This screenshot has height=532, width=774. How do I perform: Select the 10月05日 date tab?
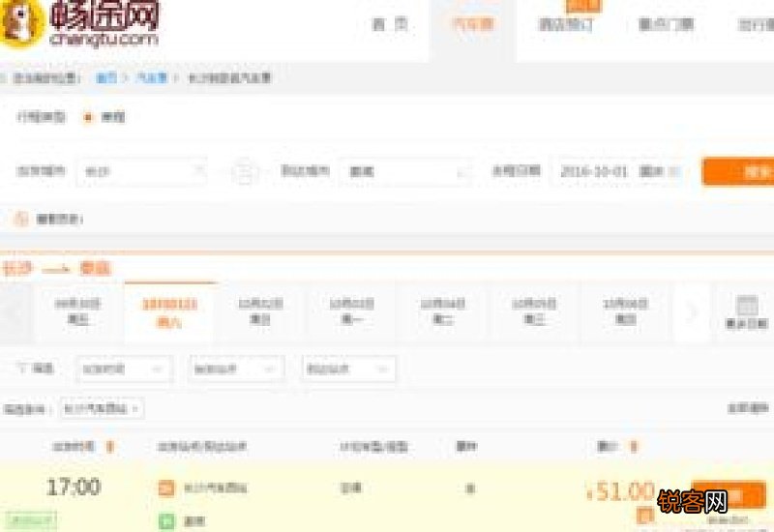(x=534, y=311)
